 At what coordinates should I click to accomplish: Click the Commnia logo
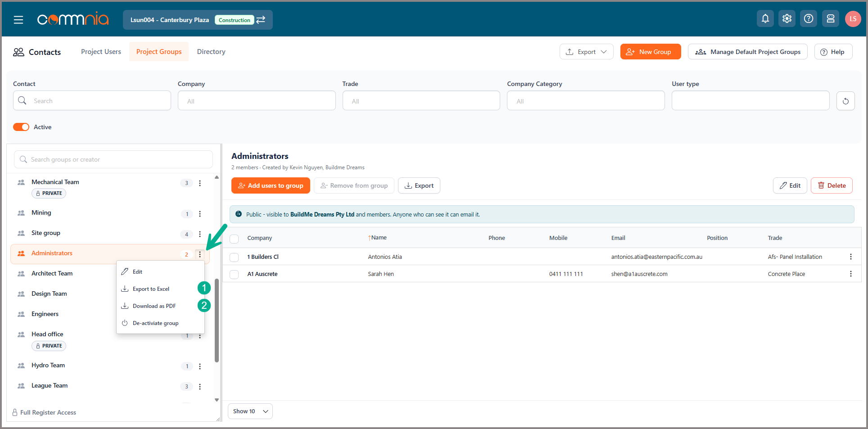(73, 19)
